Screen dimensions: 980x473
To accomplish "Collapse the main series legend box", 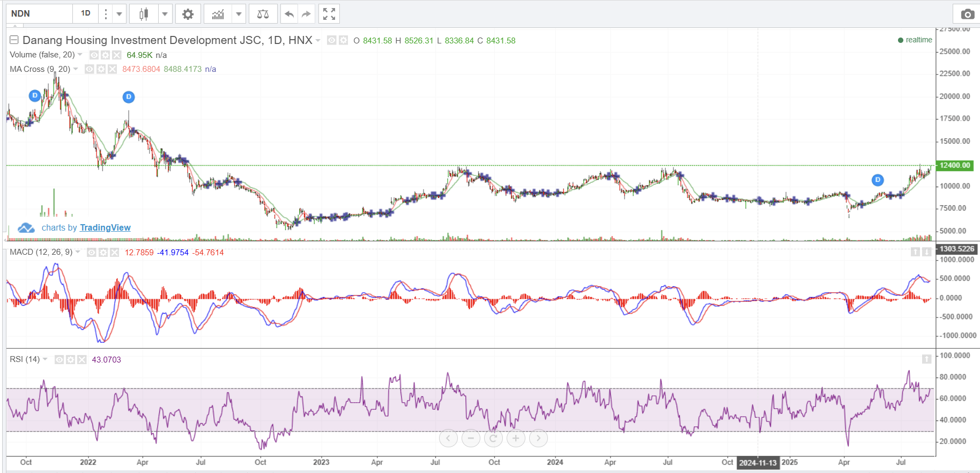I will (14, 40).
